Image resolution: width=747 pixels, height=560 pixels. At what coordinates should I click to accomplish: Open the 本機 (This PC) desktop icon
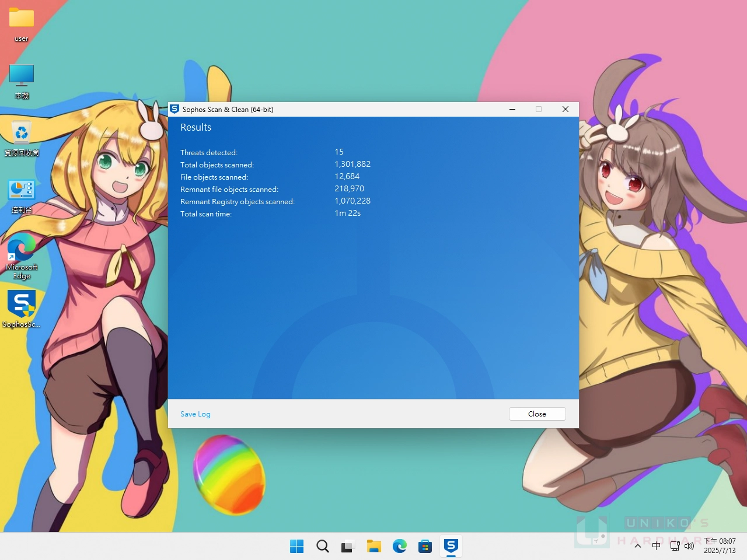point(22,81)
